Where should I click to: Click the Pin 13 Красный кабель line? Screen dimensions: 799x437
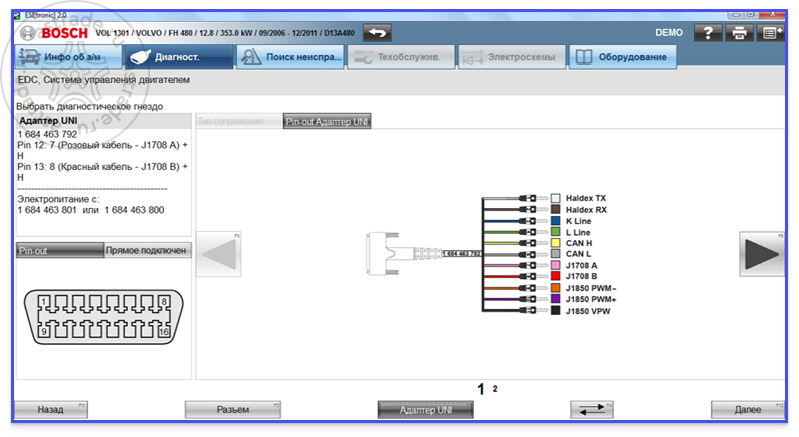[x=102, y=172]
